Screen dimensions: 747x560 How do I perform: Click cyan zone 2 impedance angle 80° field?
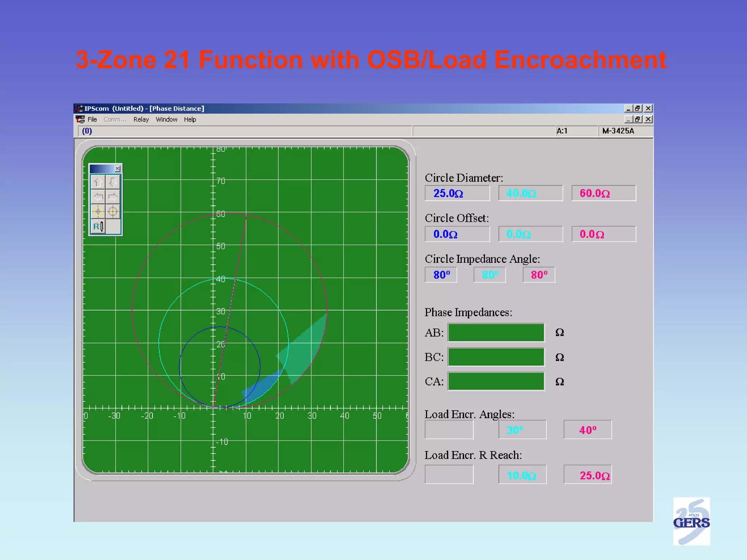(490, 275)
